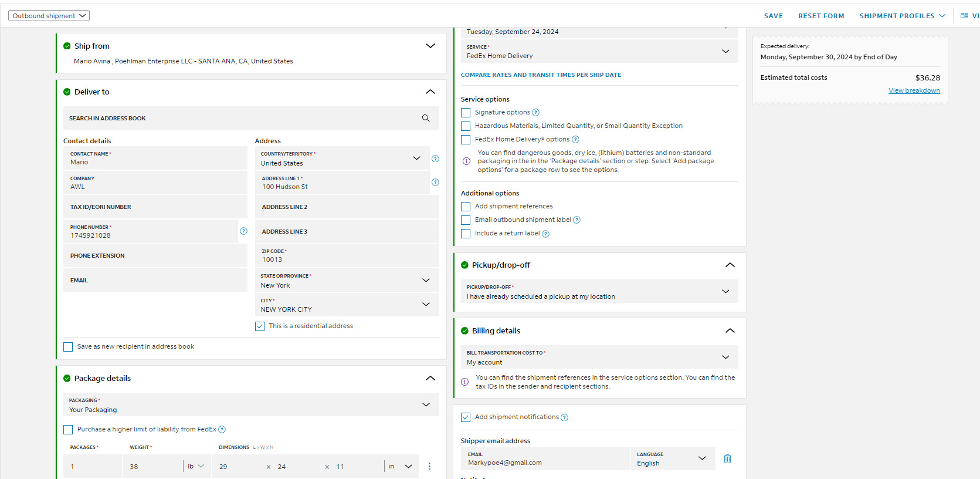Open help icon for Signature options
The width and height of the screenshot is (980, 479).
coord(535,113)
